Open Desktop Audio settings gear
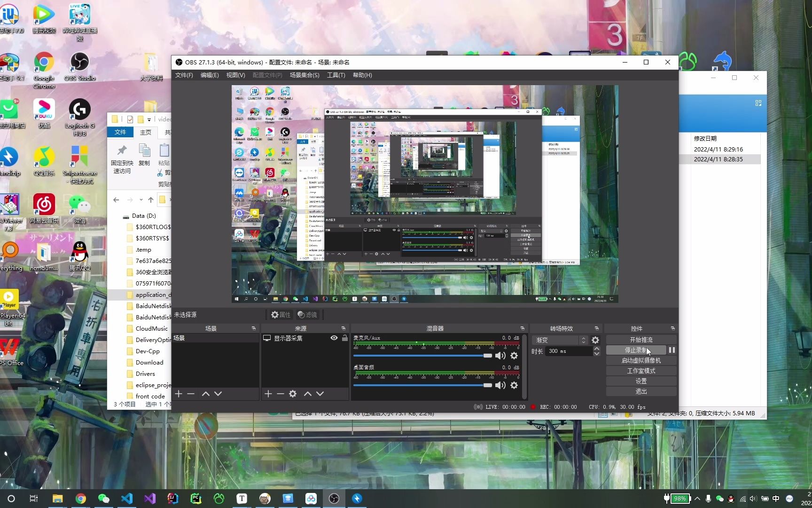 coord(514,385)
